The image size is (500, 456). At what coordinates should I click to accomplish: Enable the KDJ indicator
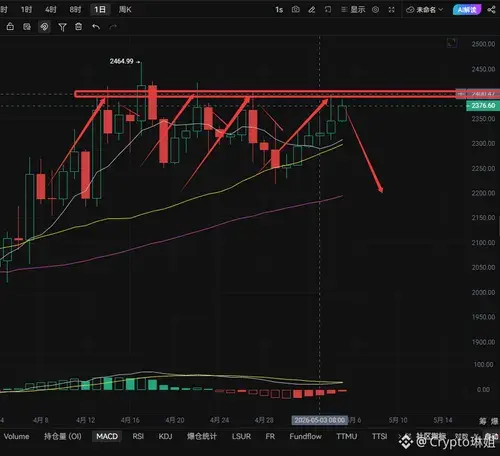tap(165, 436)
